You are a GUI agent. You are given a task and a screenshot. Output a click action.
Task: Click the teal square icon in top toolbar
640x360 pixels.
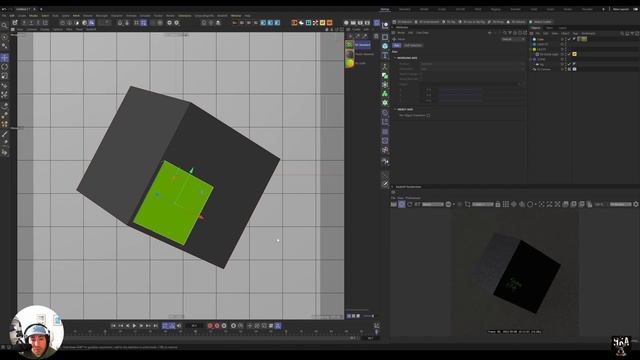[309, 23]
